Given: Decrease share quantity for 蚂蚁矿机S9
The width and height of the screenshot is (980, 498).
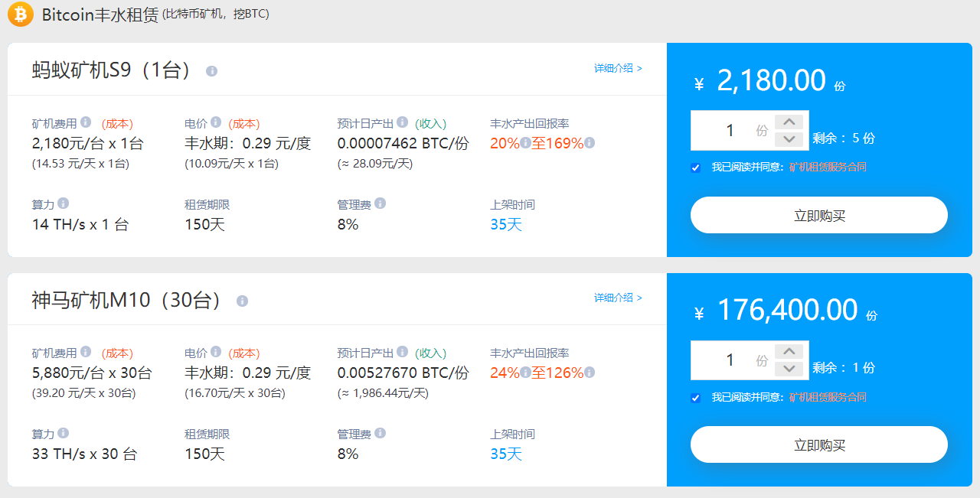Looking at the screenshot, I should [789, 139].
